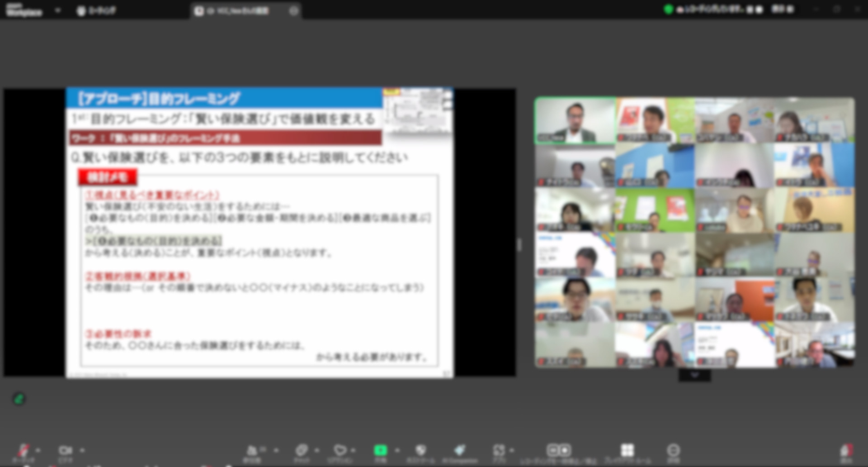Expand the share screen options arrow
The height and width of the screenshot is (467, 868).
[397, 451]
